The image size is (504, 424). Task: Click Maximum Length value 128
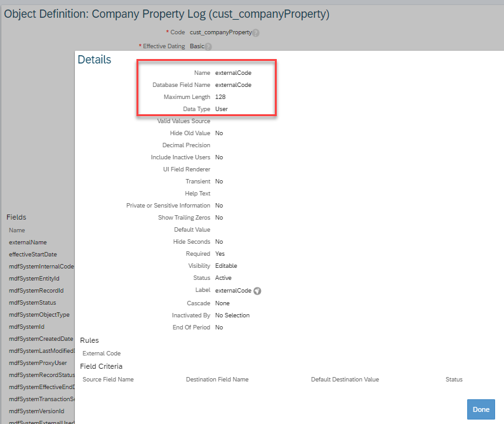[x=220, y=96]
